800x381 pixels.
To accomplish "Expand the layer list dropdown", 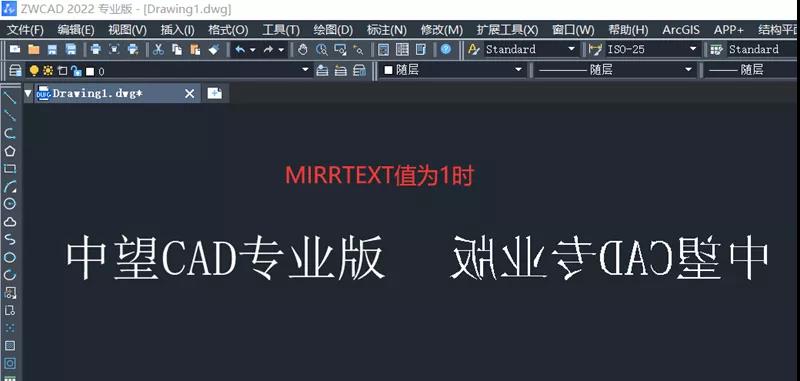I will tap(306, 70).
